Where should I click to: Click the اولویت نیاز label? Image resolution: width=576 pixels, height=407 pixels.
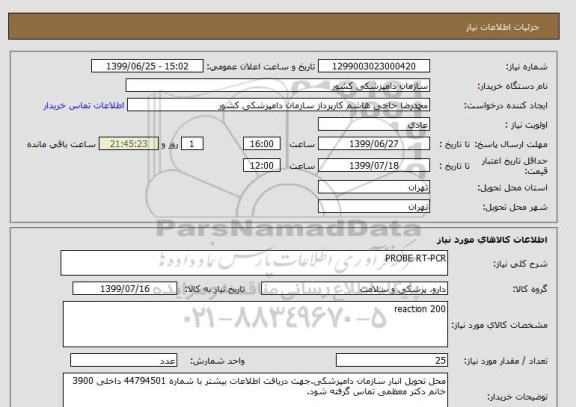click(x=526, y=125)
